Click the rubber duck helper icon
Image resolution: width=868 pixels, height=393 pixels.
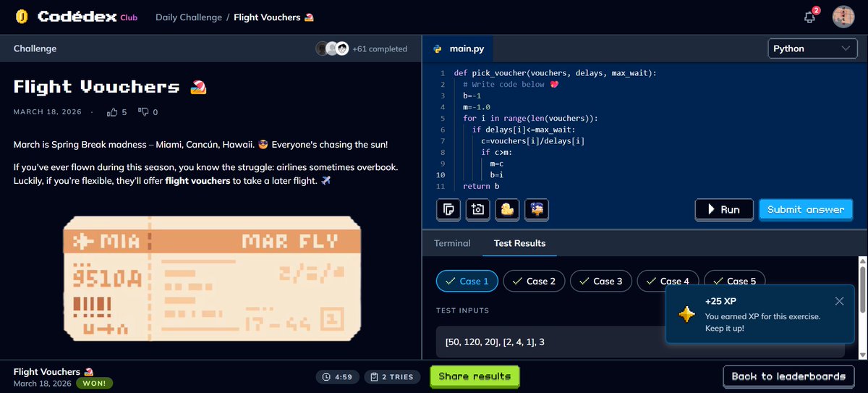coord(507,210)
